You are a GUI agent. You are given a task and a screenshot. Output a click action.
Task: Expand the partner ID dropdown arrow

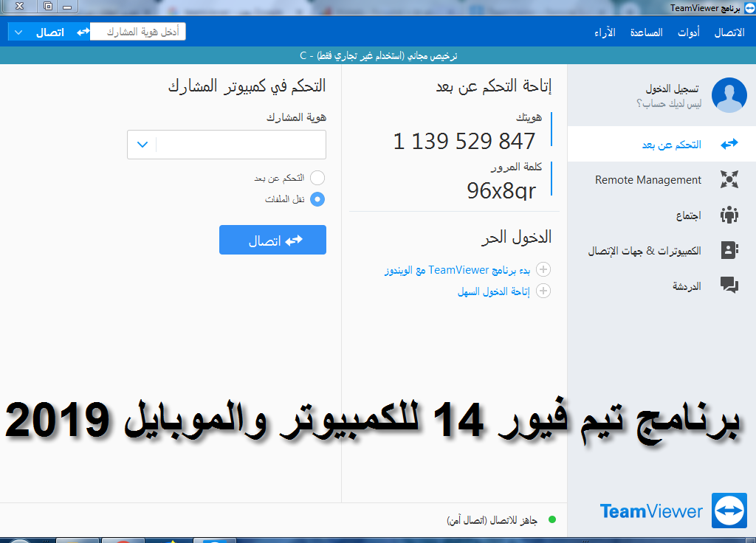(142, 145)
